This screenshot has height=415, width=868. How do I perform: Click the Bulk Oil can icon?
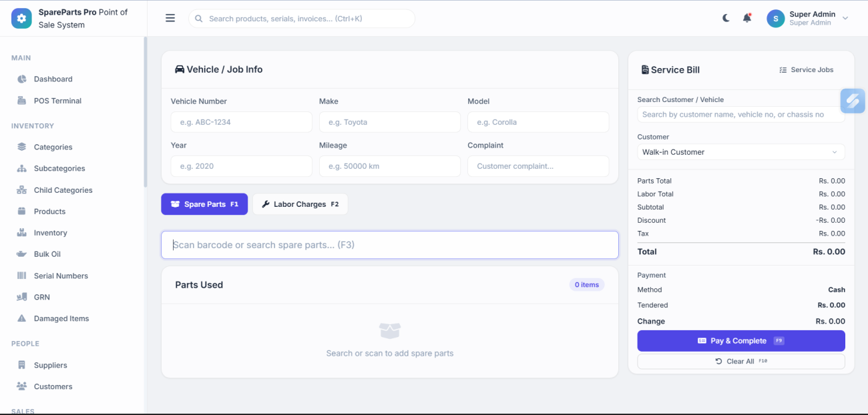click(21, 254)
